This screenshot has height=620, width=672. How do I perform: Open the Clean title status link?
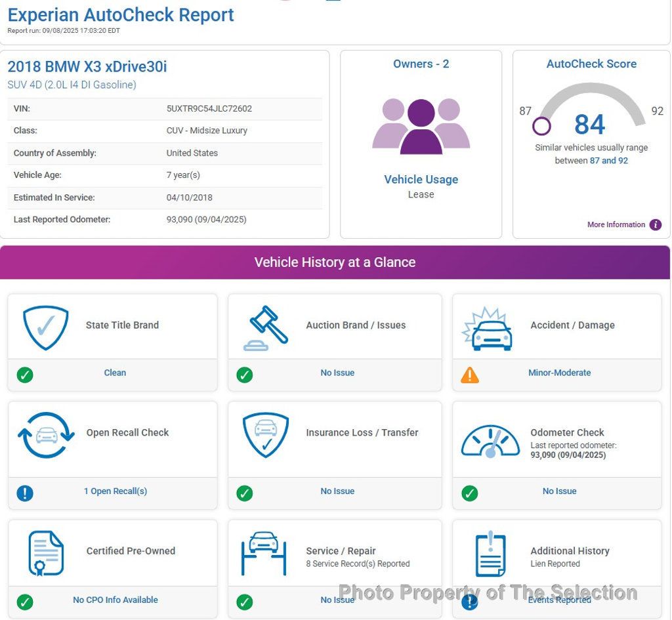115,373
